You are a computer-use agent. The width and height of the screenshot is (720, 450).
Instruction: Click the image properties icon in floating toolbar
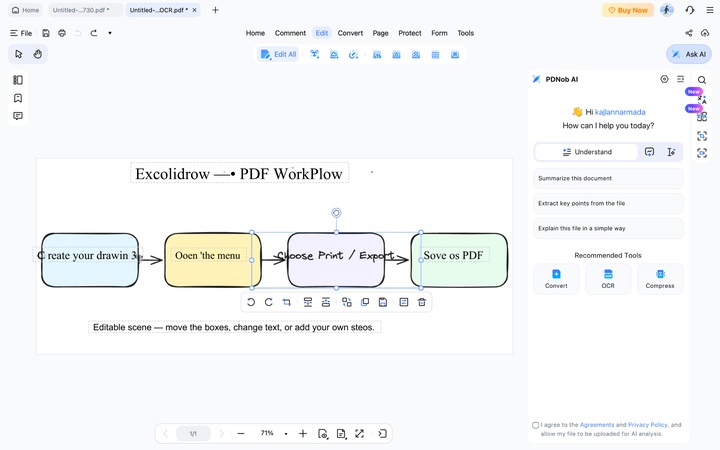404,302
